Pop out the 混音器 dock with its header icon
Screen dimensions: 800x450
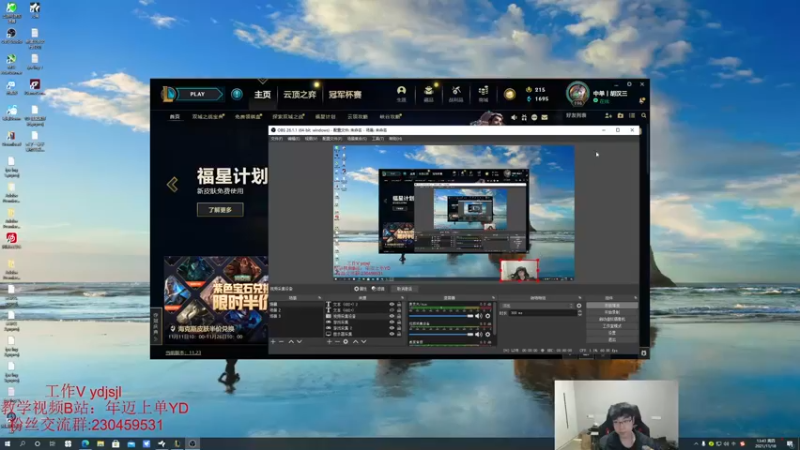coord(493,297)
